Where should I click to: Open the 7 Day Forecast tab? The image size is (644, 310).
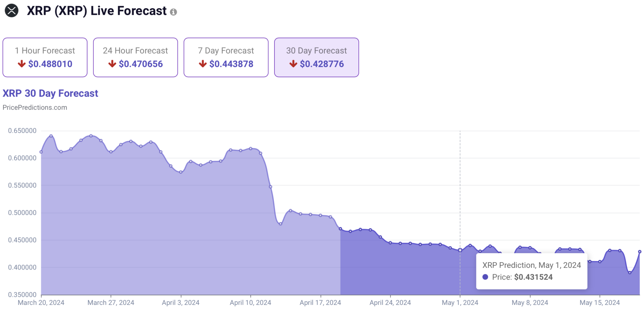[x=226, y=57]
